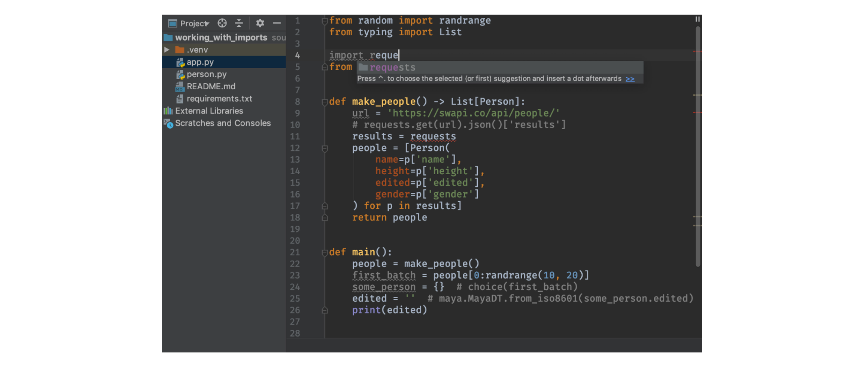Hide the Project panel with minus icon

click(277, 23)
